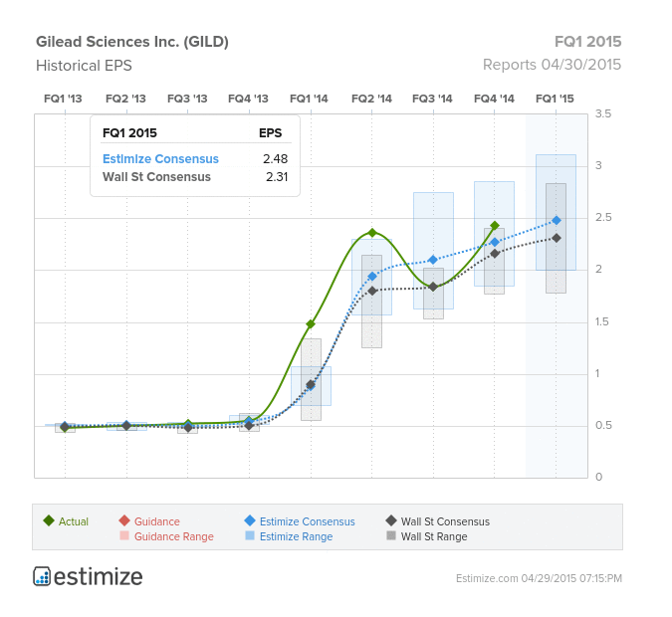Click the 2.48 EPS value in tooltip
Image resolution: width=672 pixels, height=617 pixels.
(275, 159)
